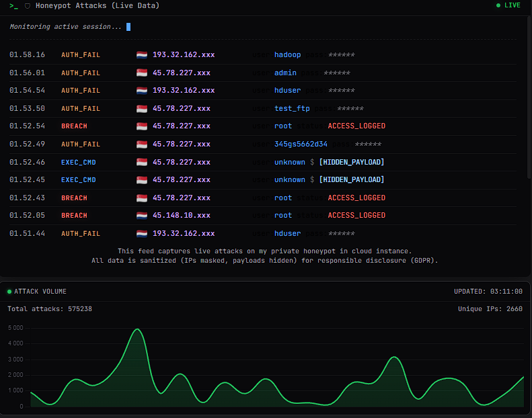The height and width of the screenshot is (418, 532).
Task: Click the 345gs5662d34 username entry
Action: click(x=301, y=144)
